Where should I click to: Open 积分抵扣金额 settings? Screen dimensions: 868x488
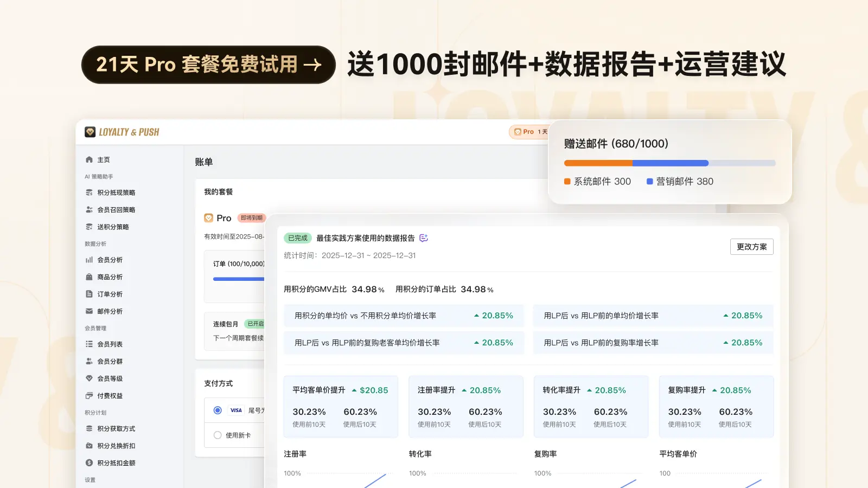pos(111,463)
